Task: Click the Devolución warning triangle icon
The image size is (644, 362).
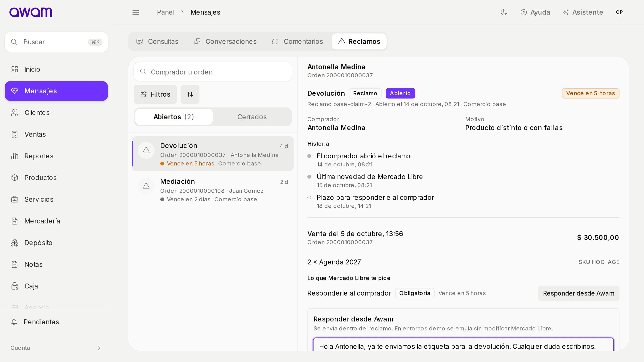Action: tap(146, 150)
